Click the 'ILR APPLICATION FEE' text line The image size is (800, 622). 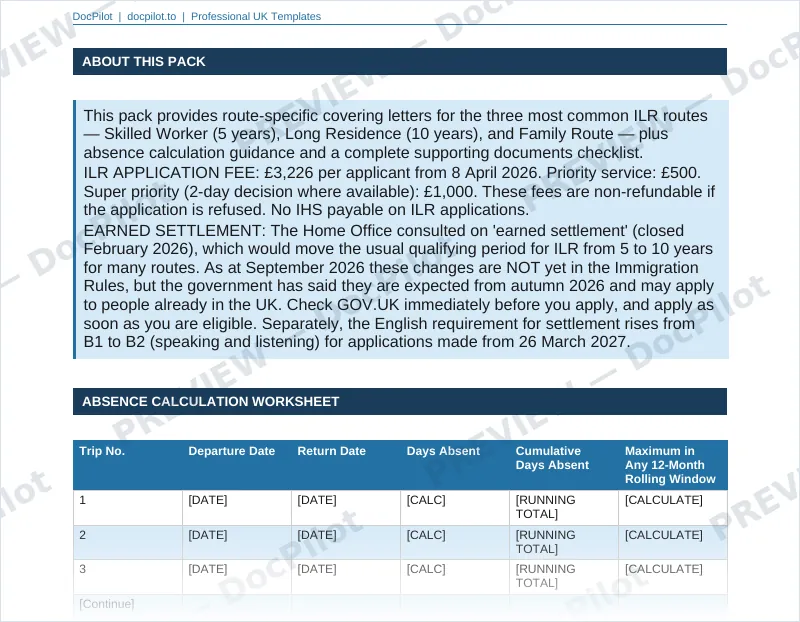pos(392,172)
